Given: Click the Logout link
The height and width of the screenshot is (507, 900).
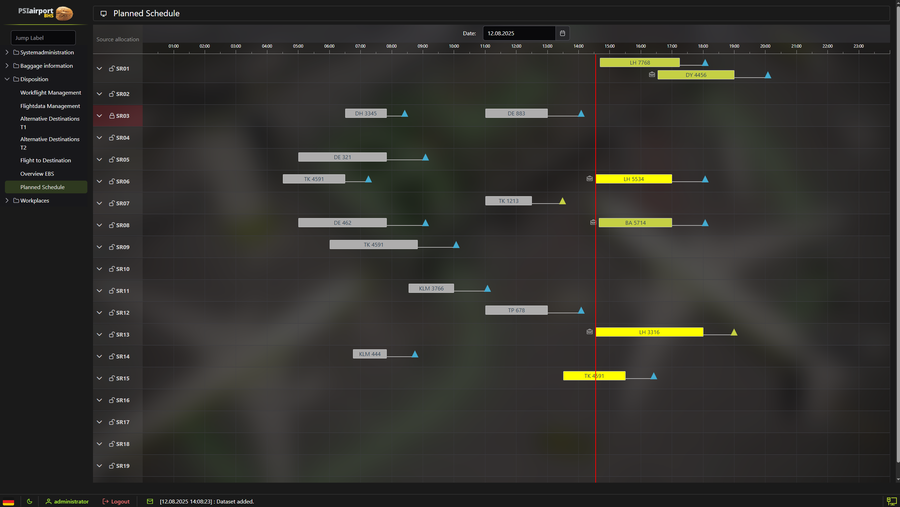Looking at the screenshot, I should click(116, 501).
